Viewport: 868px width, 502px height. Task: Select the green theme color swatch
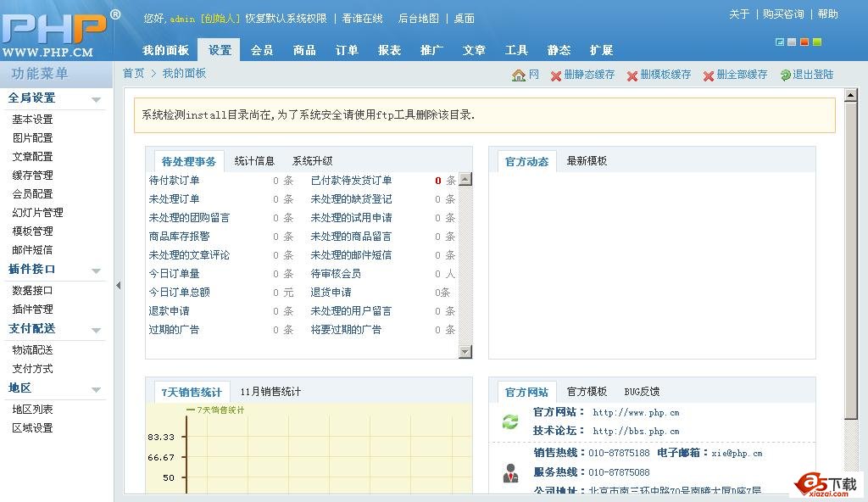tap(817, 42)
